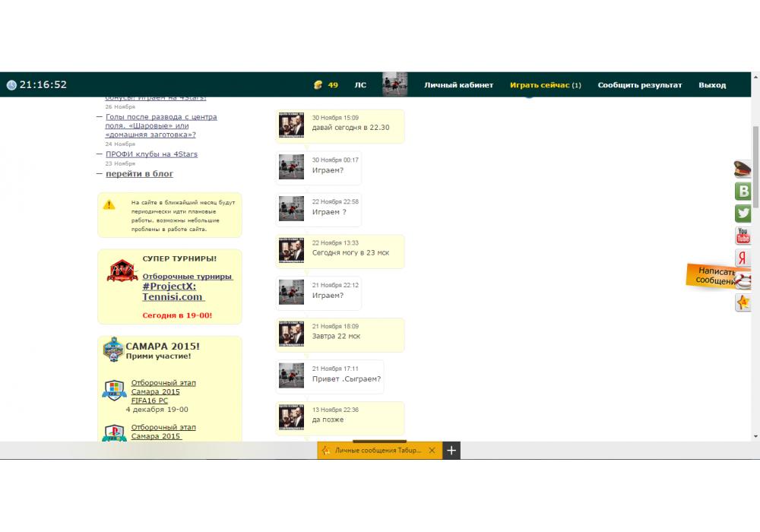This screenshot has height=532, width=760.
Task: Click the Выход logout link
Action: (x=712, y=85)
